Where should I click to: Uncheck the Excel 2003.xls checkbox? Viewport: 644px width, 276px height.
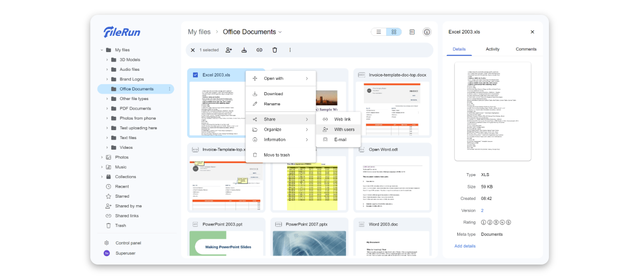click(195, 75)
